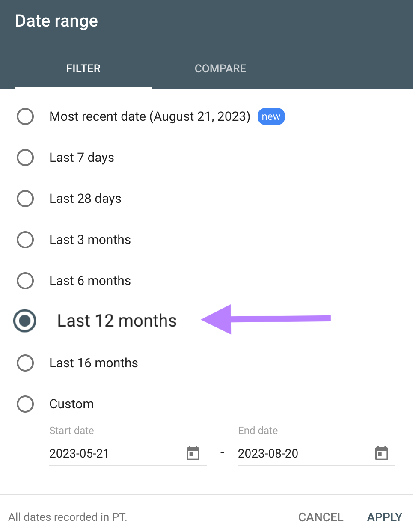Click the 'Last 12 months' label text
The width and height of the screenshot is (413, 532).
point(117,321)
